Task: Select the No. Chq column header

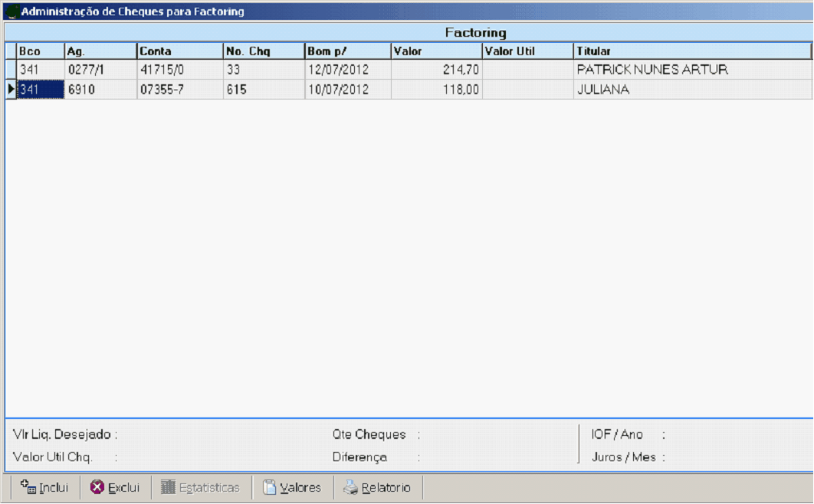Action: 263,51
